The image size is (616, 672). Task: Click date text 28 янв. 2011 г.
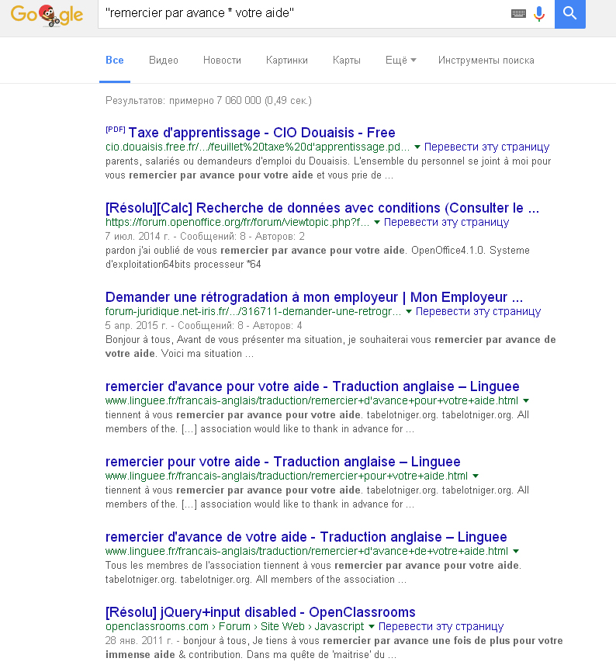point(139,641)
